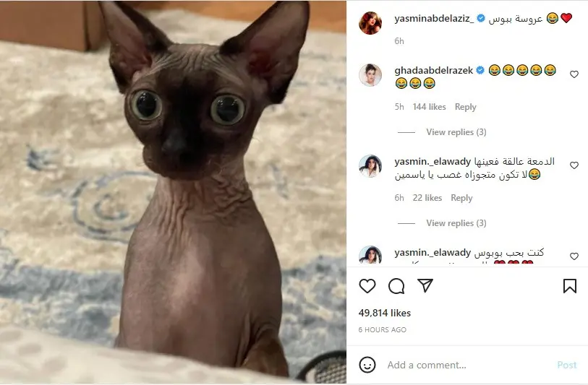Screen dimensions: 588x385
Task: Expand View replies (3) under ghadaabdelrazek
Action: point(456,132)
